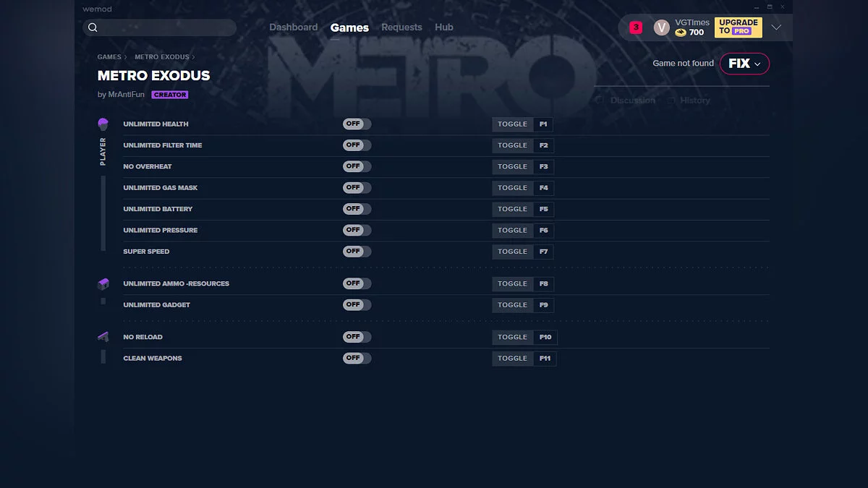Screen dimensions: 868x488
Task: Open the Hub tab
Action: coord(444,27)
